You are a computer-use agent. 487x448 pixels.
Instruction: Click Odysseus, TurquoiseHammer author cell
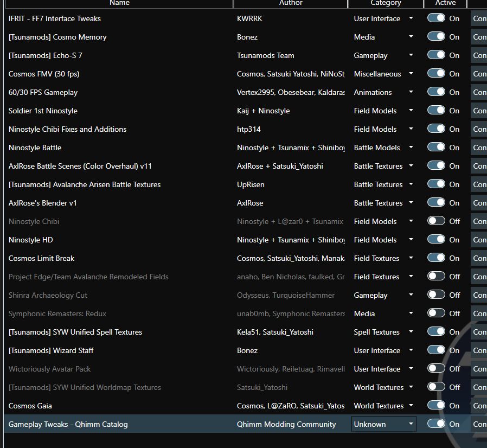285,295
